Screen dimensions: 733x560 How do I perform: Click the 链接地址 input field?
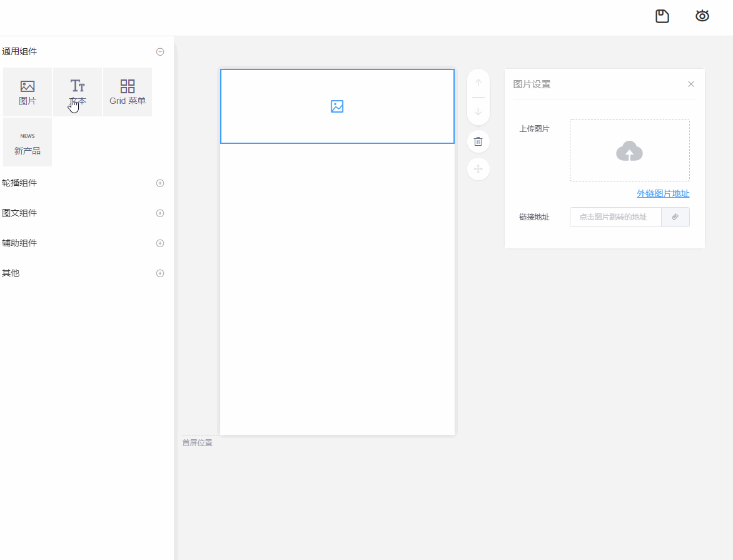coord(615,217)
